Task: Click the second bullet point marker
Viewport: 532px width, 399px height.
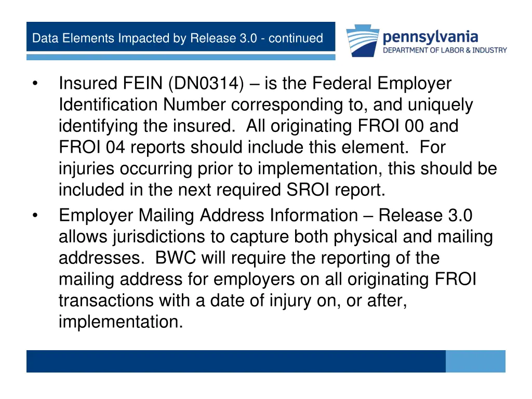Action: (35, 215)
